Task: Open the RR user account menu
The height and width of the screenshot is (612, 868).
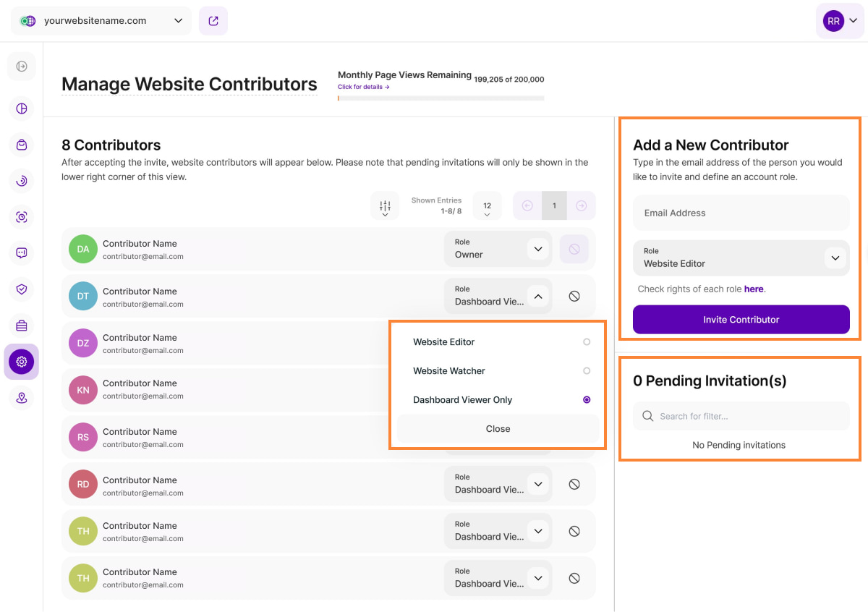Action: click(839, 21)
